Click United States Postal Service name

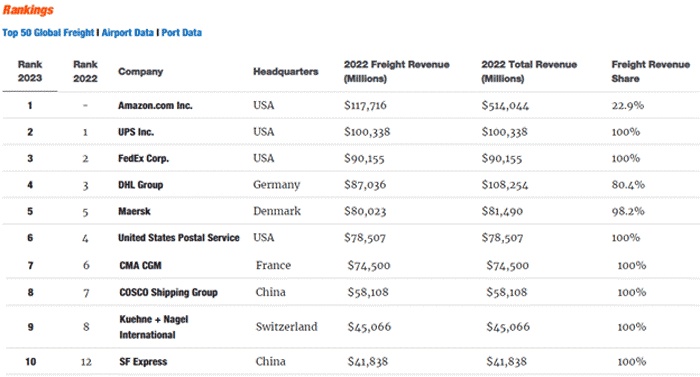(179, 238)
